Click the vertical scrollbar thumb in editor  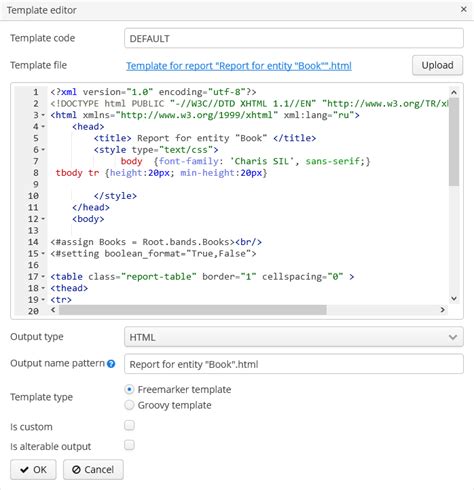(454, 142)
